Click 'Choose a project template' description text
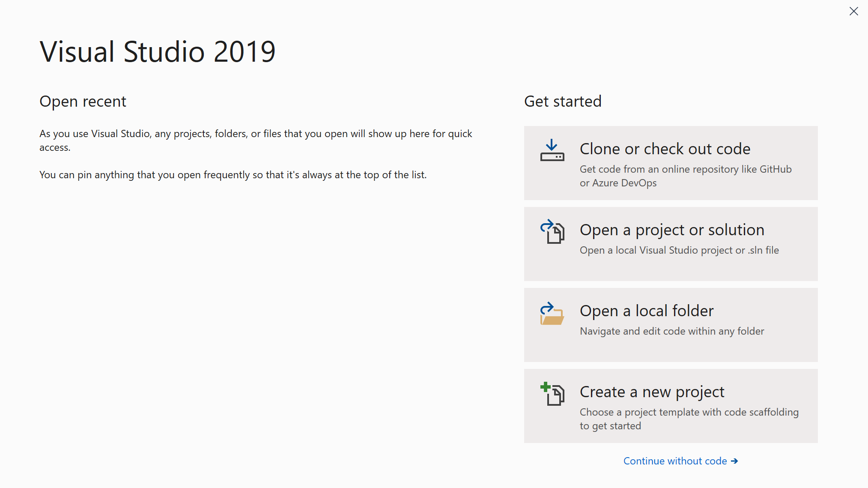Screen dimensions: 868x488 point(689,419)
